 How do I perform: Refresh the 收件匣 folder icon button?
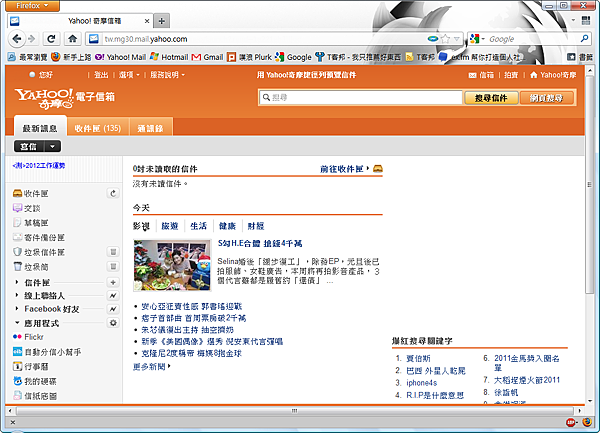click(113, 194)
